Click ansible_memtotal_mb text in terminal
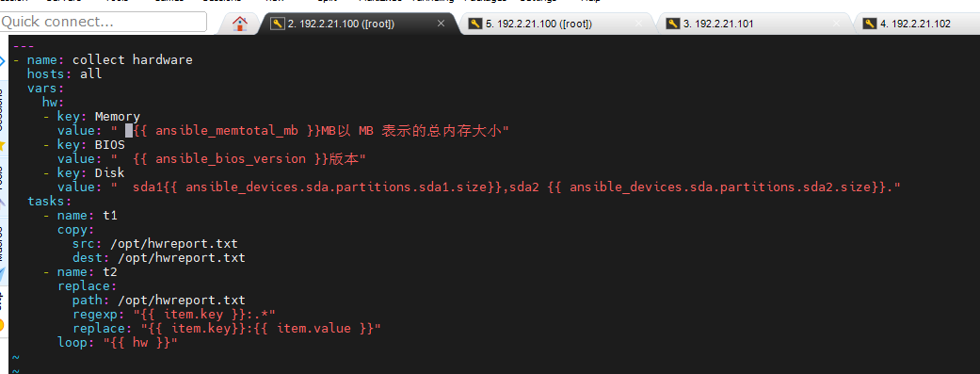Screen dimensions: 980x374 click(x=231, y=130)
